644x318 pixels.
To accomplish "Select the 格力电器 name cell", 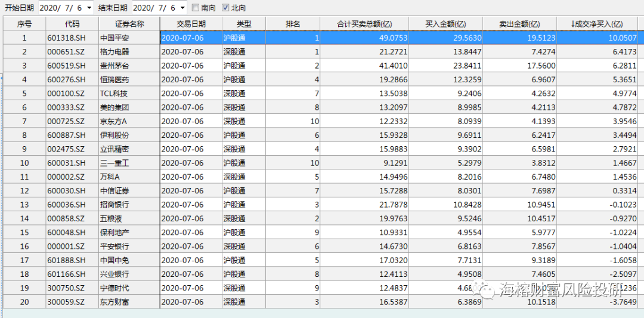I will click(x=129, y=52).
